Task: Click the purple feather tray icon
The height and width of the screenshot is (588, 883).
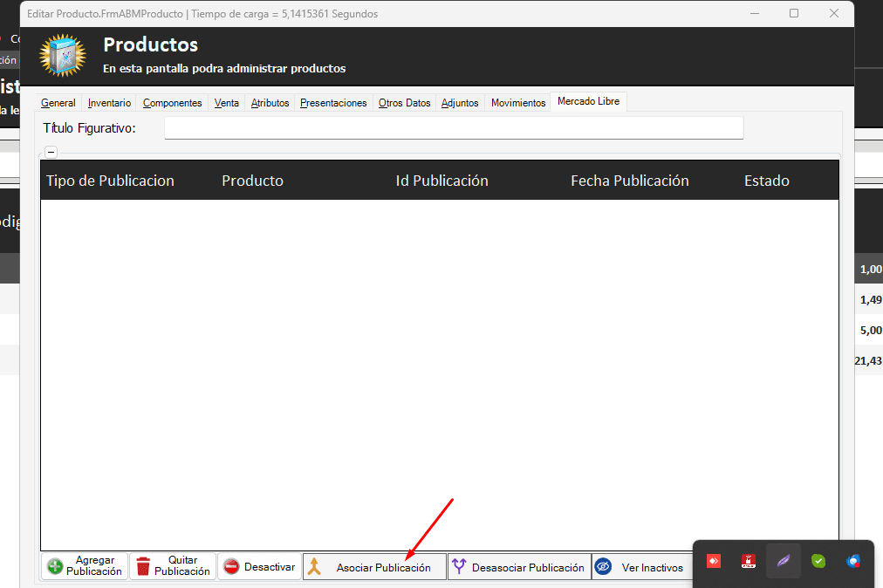Action: pos(784,561)
